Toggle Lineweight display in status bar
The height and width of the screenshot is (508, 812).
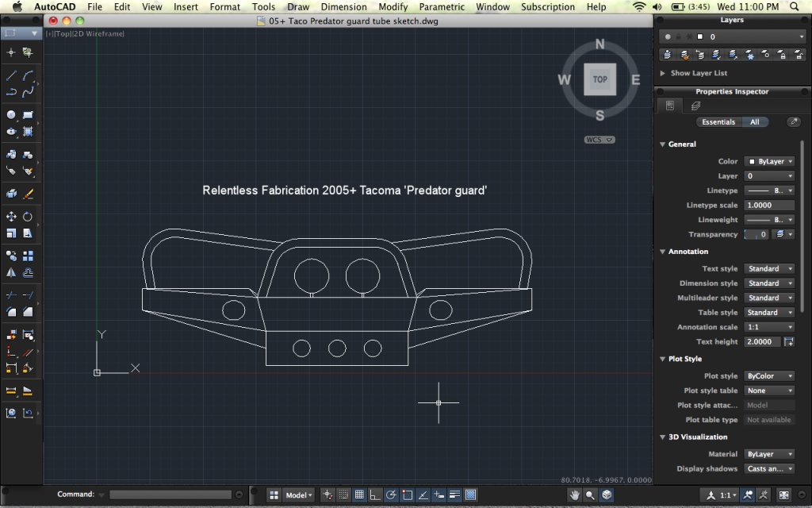click(454, 495)
